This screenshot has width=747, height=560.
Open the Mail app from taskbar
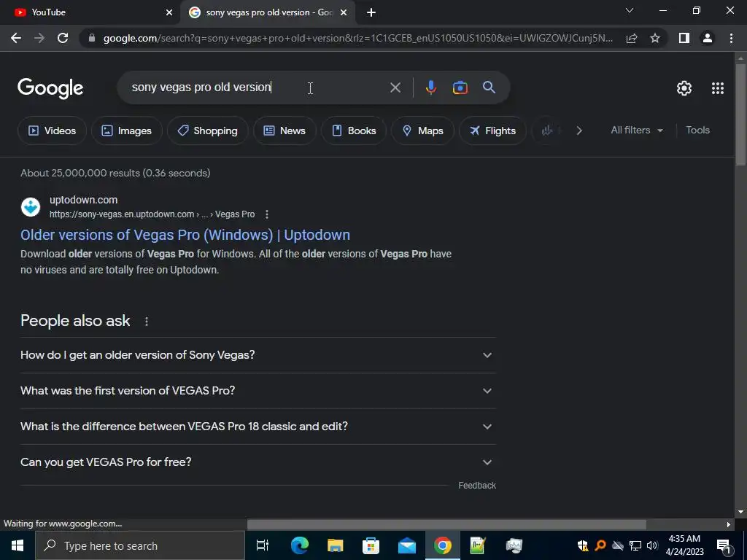point(406,545)
